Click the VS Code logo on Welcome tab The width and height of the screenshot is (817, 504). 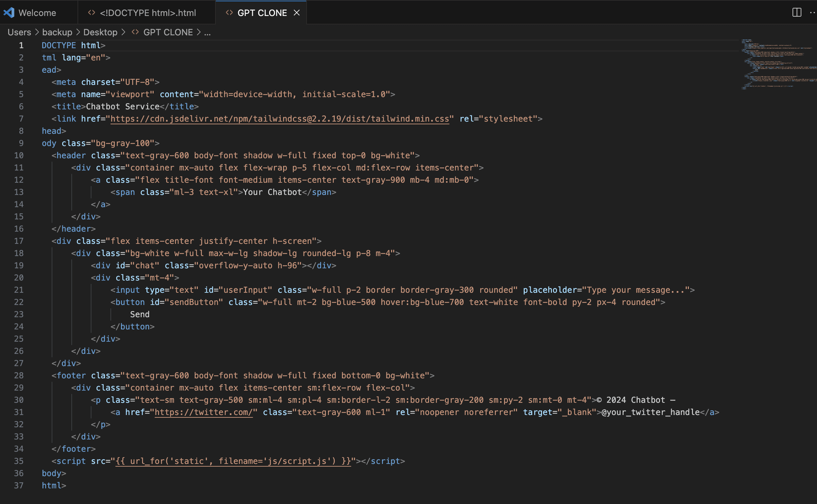click(9, 13)
